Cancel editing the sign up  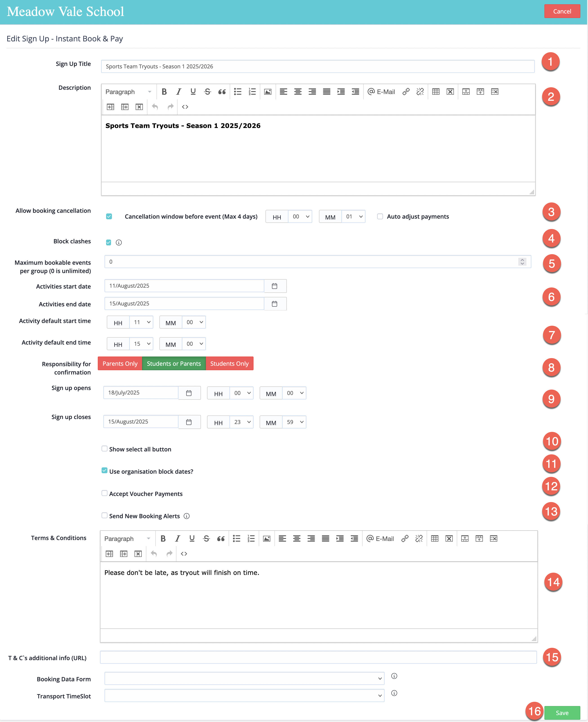click(562, 11)
